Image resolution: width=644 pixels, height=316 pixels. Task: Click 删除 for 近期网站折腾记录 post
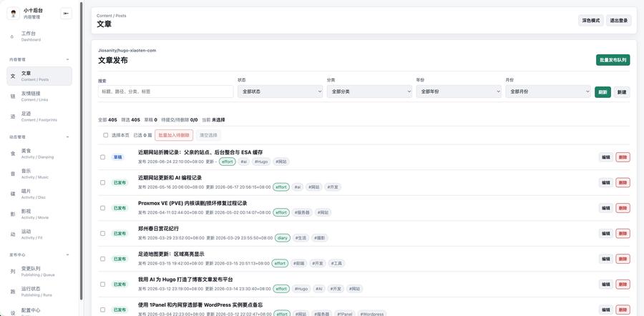623,157
